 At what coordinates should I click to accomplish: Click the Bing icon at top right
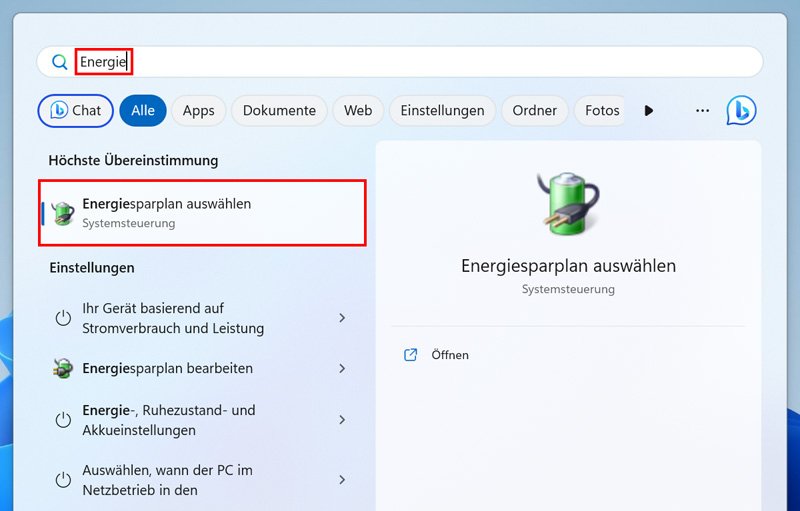click(741, 110)
